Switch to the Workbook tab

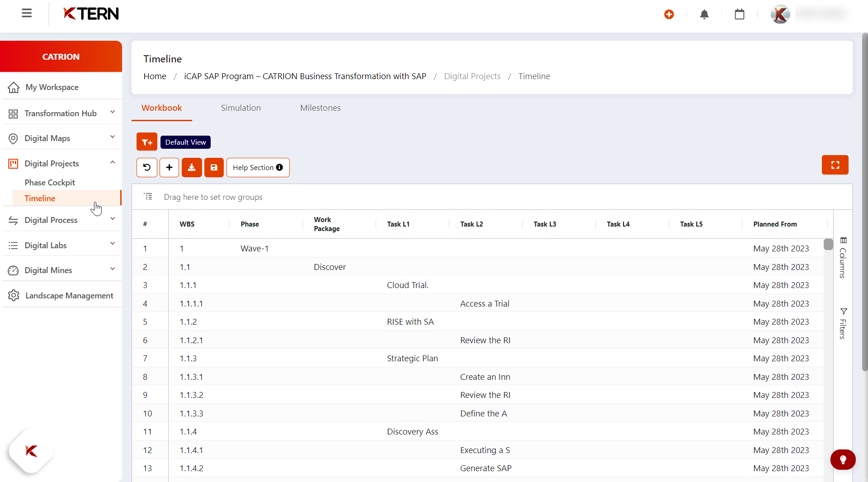point(161,108)
